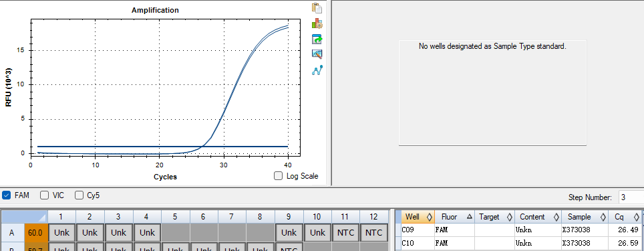This screenshot has width=644, height=251.
Task: Select well A2 marked Unk
Action: (90, 233)
